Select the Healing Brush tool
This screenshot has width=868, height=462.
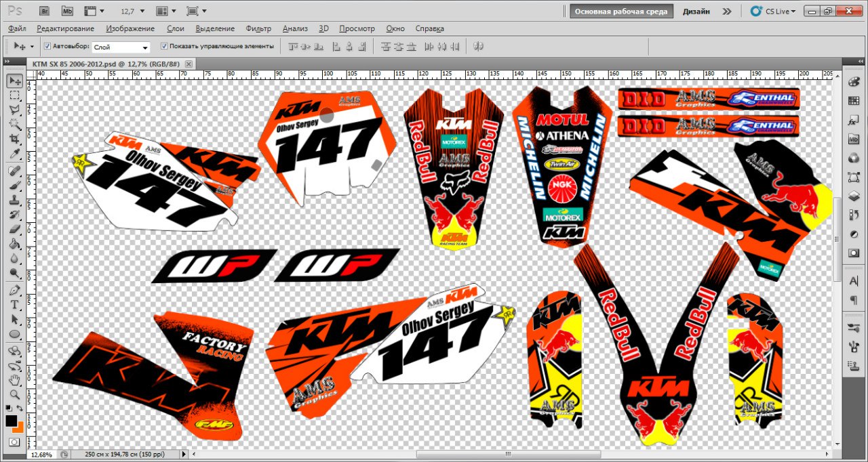14,170
